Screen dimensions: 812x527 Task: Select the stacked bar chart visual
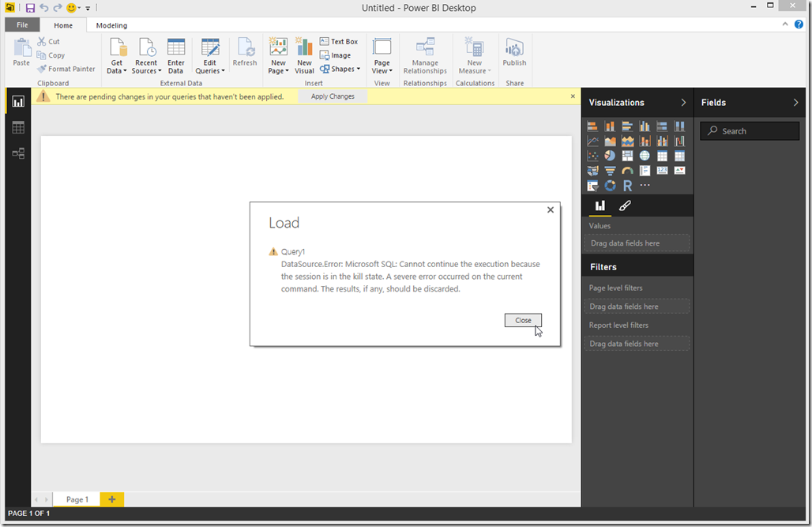pyautogui.click(x=592, y=126)
